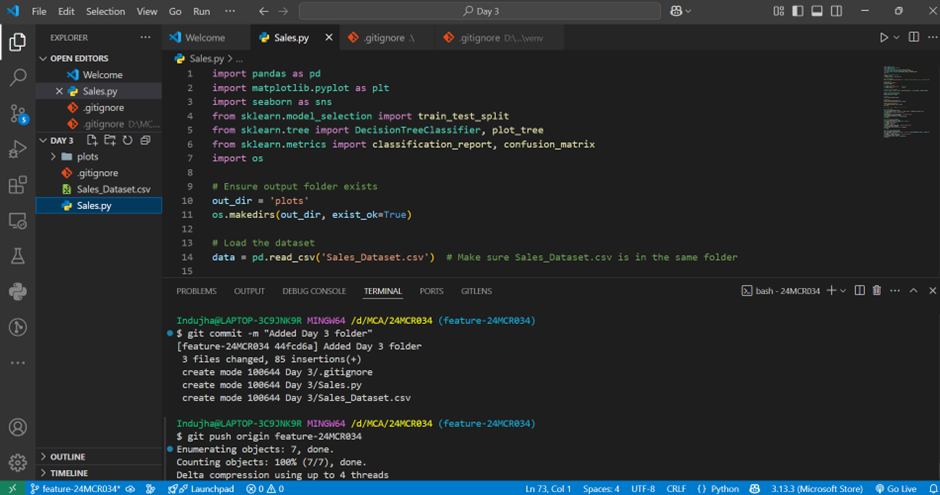Switch to the PROBLEMS panel tab
Image resolution: width=940 pixels, height=495 pixels.
(196, 291)
